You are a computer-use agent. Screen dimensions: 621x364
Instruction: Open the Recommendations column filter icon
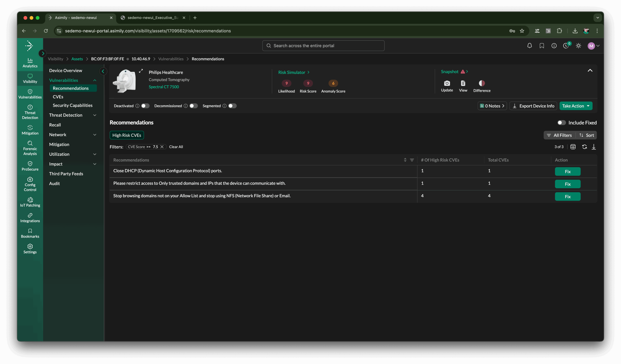click(x=412, y=160)
